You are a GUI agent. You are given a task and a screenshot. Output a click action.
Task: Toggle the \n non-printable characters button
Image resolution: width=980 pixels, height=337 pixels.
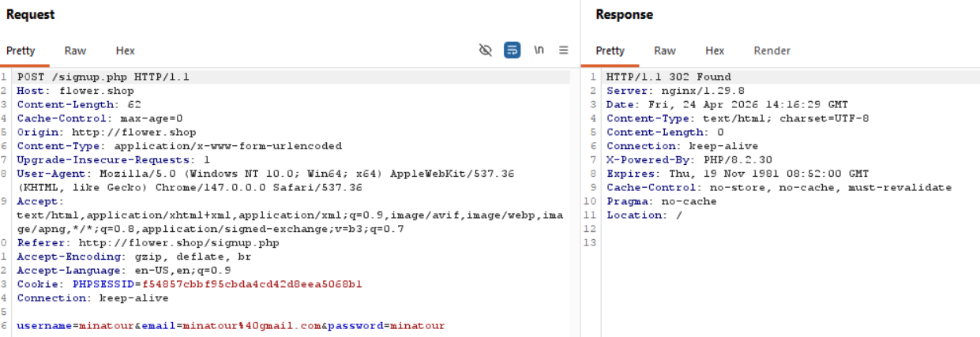539,51
